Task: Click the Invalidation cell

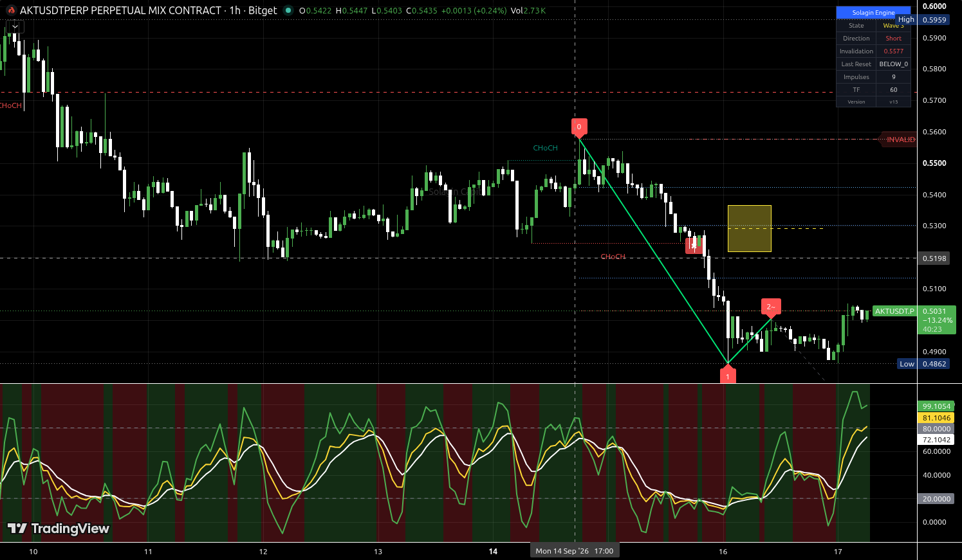Action: pyautogui.click(x=856, y=51)
